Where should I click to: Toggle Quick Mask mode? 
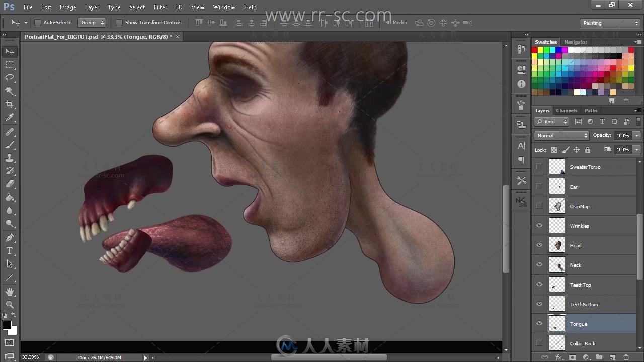pos(10,343)
